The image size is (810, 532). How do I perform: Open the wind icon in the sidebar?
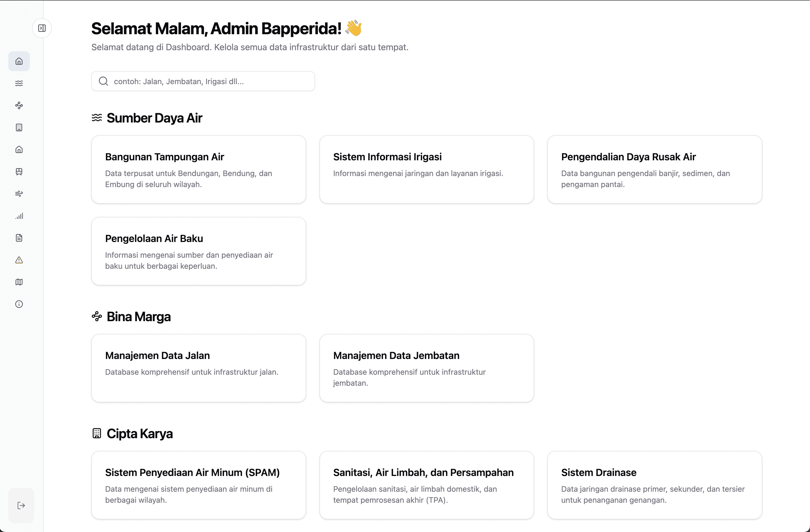pyautogui.click(x=19, y=194)
